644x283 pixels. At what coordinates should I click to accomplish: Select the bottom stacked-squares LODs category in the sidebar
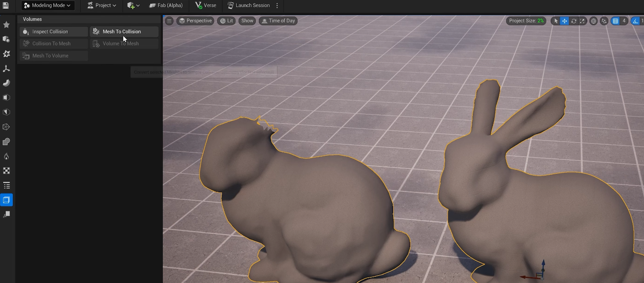(6, 214)
